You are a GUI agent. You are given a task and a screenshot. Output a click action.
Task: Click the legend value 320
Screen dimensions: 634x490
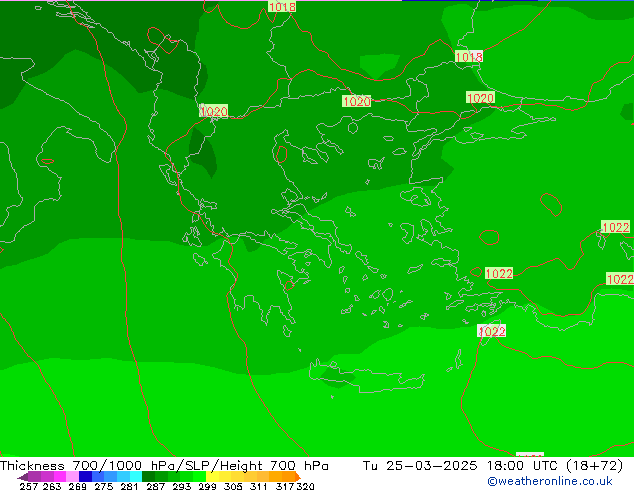[x=305, y=486]
